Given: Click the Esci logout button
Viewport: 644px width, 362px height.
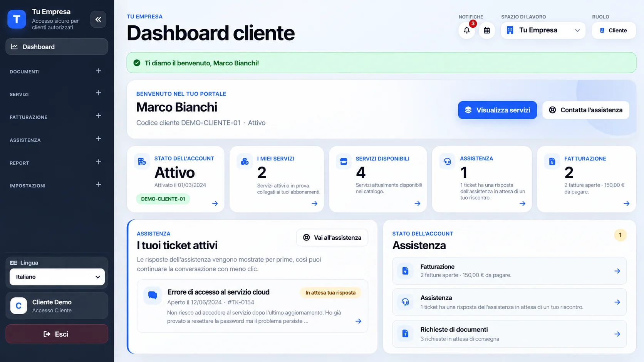Looking at the screenshot, I should click(x=57, y=334).
